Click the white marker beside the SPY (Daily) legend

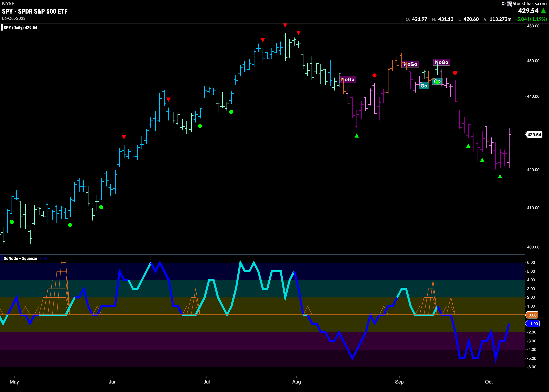click(2, 28)
